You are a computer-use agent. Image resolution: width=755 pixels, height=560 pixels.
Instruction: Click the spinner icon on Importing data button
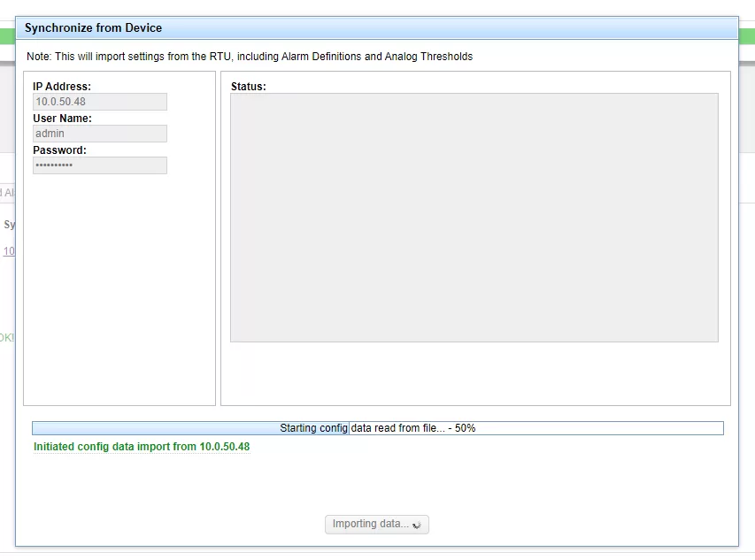(x=416, y=524)
